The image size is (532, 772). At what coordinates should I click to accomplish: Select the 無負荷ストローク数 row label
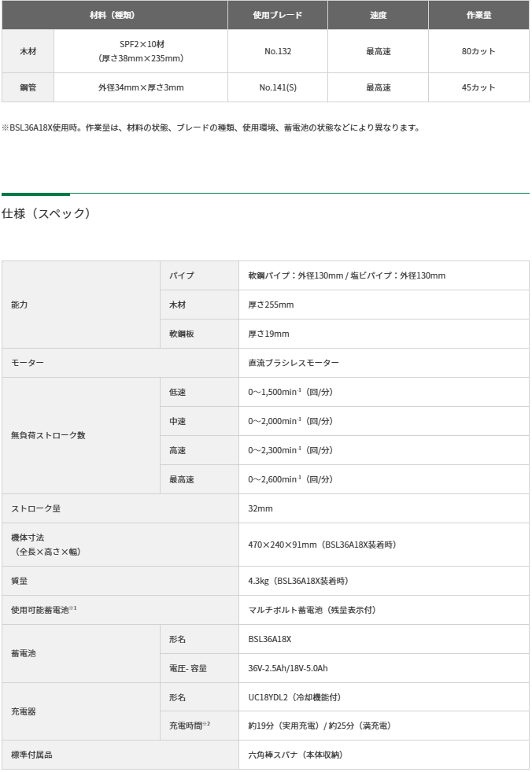click(48, 435)
